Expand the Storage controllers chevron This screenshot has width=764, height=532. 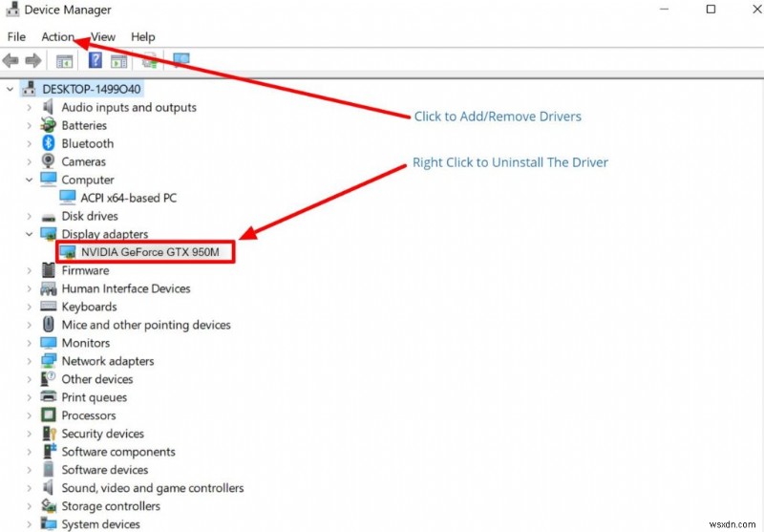tap(30, 505)
